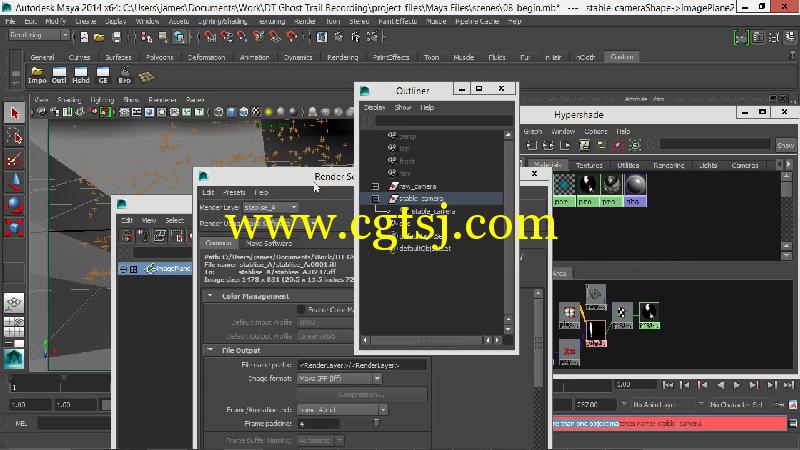Open the Presets menu in Render Settings
Viewport: 800px width, 450px height.
tap(234, 192)
